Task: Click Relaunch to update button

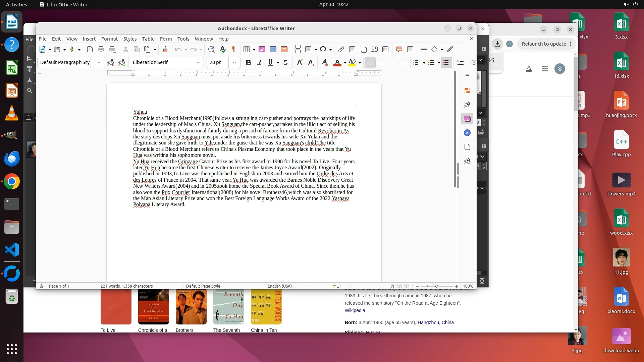Action: [x=543, y=44]
